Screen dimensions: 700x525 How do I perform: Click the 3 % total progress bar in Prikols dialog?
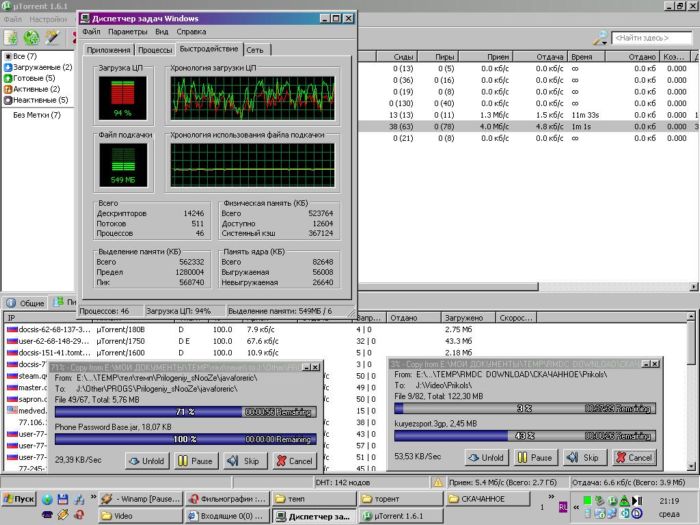click(x=525, y=408)
